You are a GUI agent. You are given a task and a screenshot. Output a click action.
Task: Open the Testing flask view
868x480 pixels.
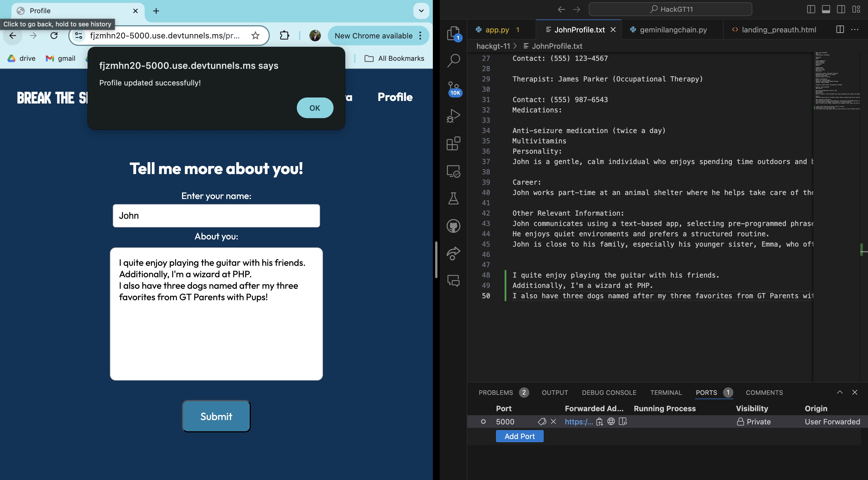click(x=454, y=199)
